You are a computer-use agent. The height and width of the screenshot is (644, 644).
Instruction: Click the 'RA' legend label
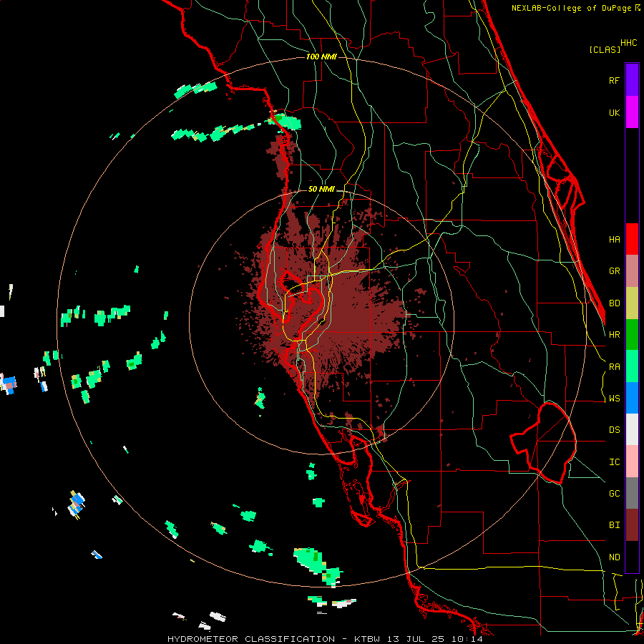click(614, 367)
